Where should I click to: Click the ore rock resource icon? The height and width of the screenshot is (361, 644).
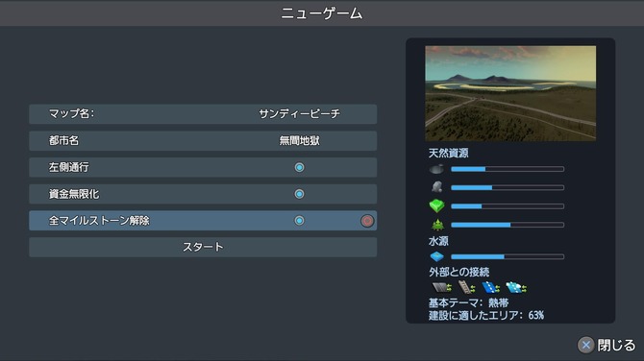click(437, 187)
